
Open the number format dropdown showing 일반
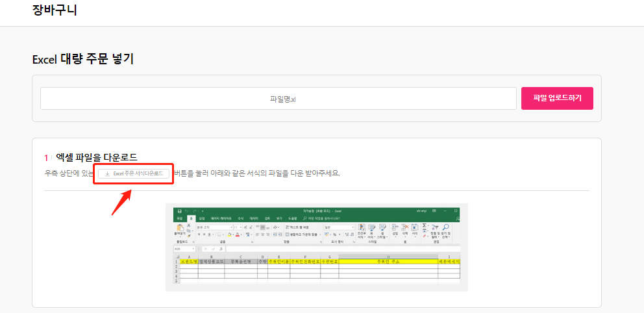[353, 227]
